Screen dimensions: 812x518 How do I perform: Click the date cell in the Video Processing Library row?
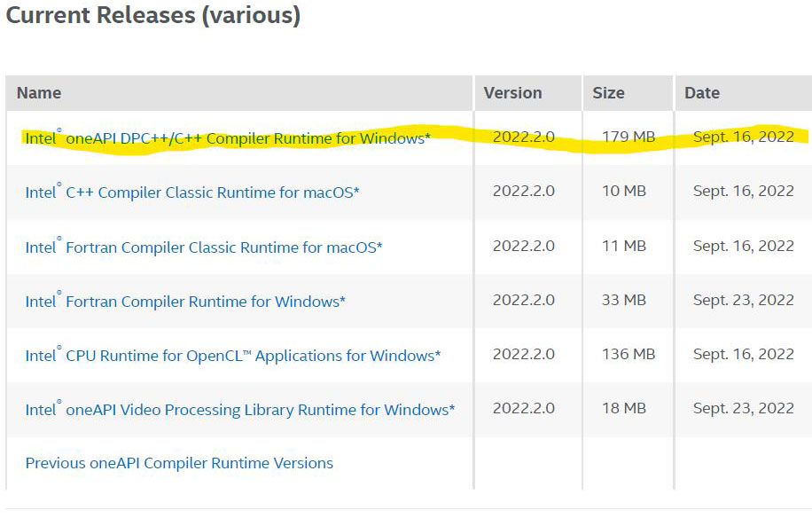point(743,408)
